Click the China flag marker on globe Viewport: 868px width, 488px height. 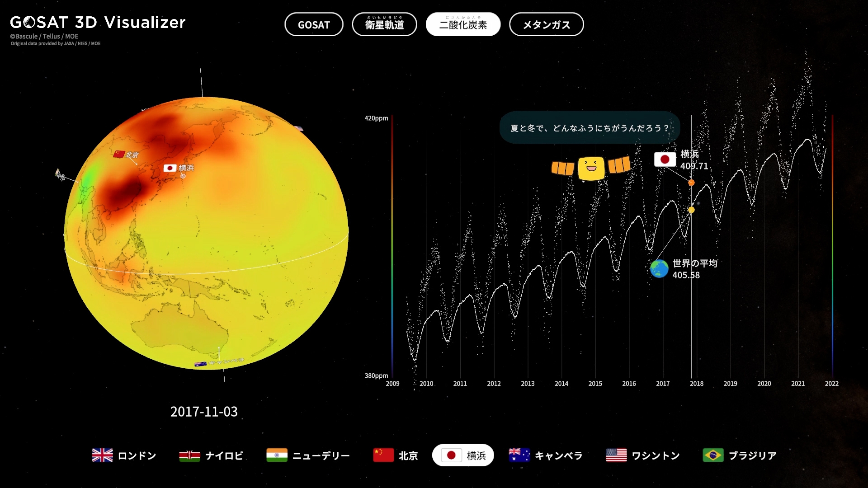119,154
